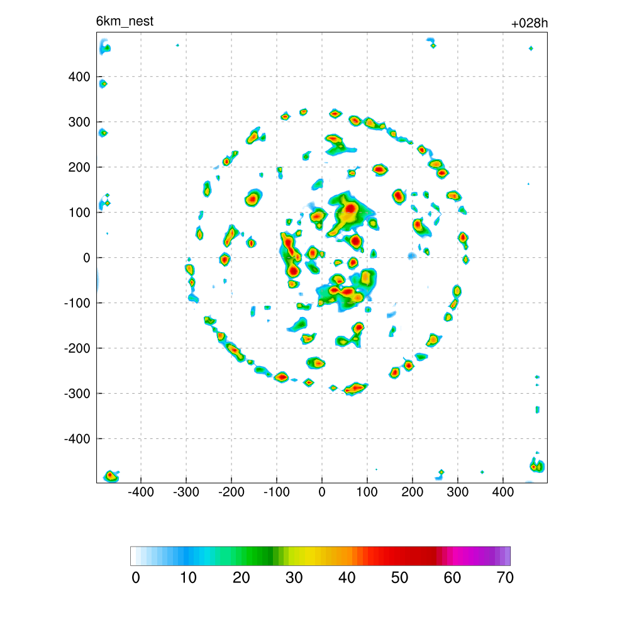Click the colorbar label 70

click(505, 578)
